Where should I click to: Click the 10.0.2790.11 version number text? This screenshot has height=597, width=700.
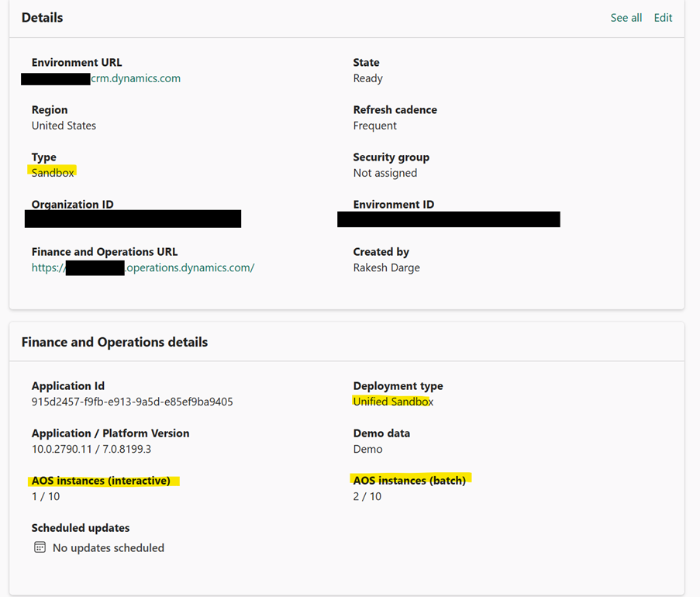pyautogui.click(x=61, y=449)
